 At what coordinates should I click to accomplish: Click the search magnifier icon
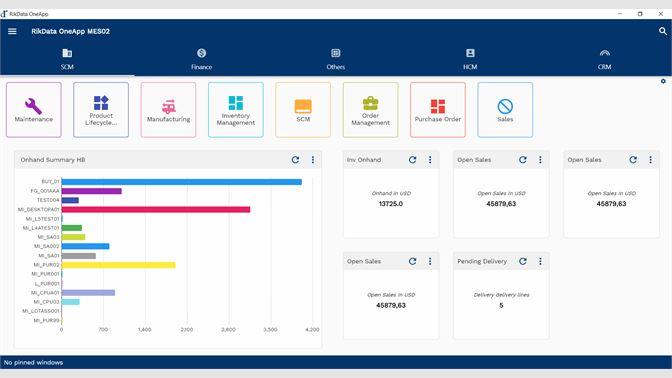tap(663, 31)
